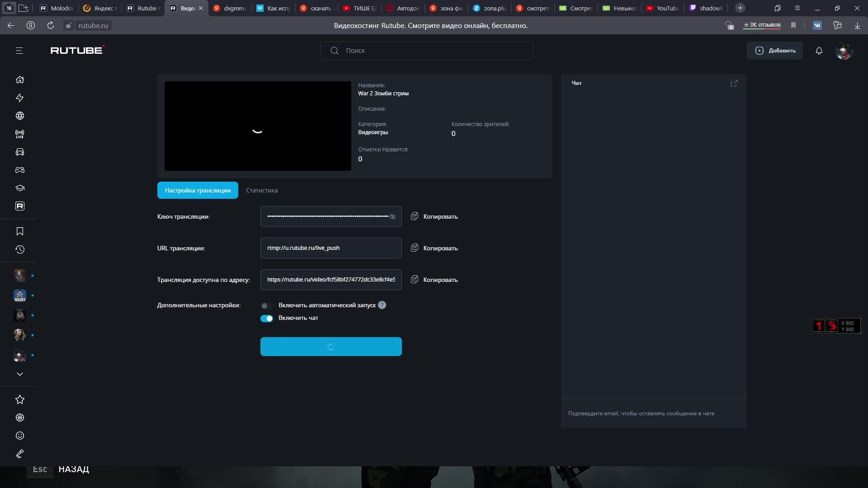Image resolution: width=868 pixels, height=488 pixels.
Task: Copy the stream URL with Копировать
Action: [x=434, y=248]
